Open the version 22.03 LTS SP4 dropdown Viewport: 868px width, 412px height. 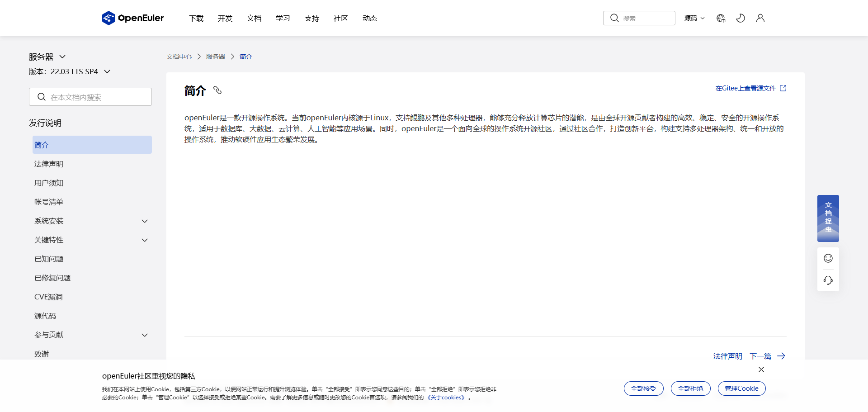70,71
